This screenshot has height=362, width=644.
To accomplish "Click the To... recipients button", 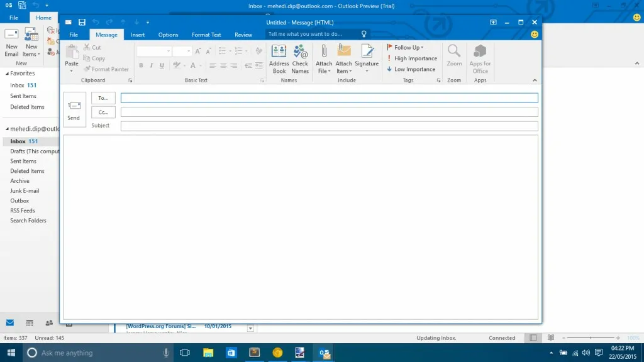I will tap(103, 98).
